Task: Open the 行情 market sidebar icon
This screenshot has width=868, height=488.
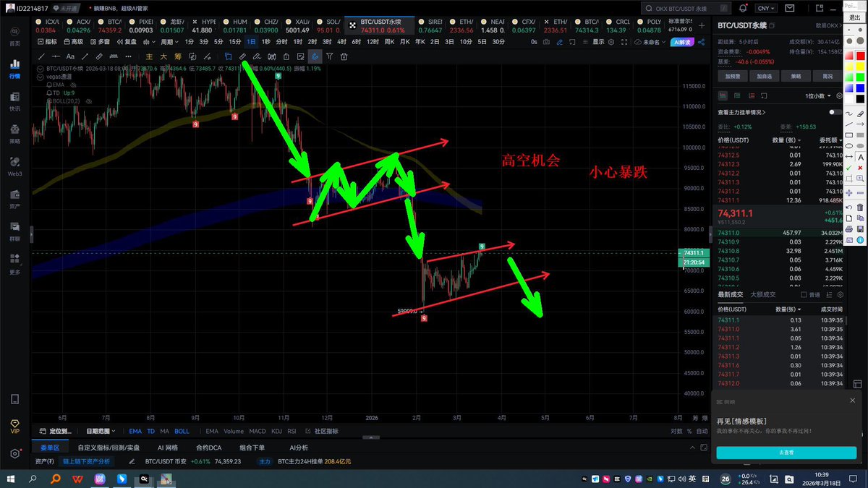Action: click(x=14, y=69)
